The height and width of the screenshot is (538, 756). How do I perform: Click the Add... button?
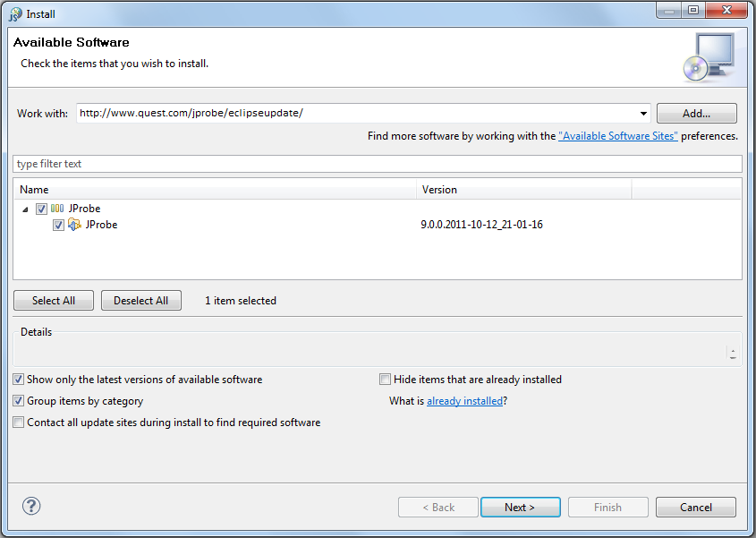click(x=696, y=114)
